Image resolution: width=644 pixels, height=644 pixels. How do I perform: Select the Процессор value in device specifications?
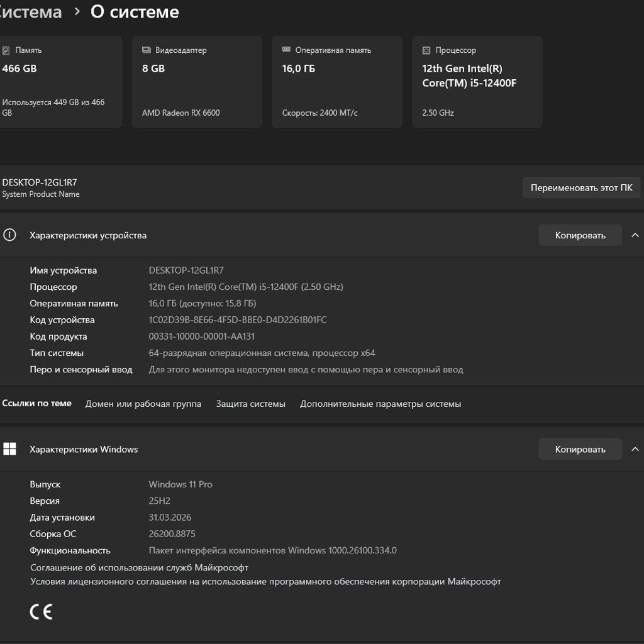point(246,287)
